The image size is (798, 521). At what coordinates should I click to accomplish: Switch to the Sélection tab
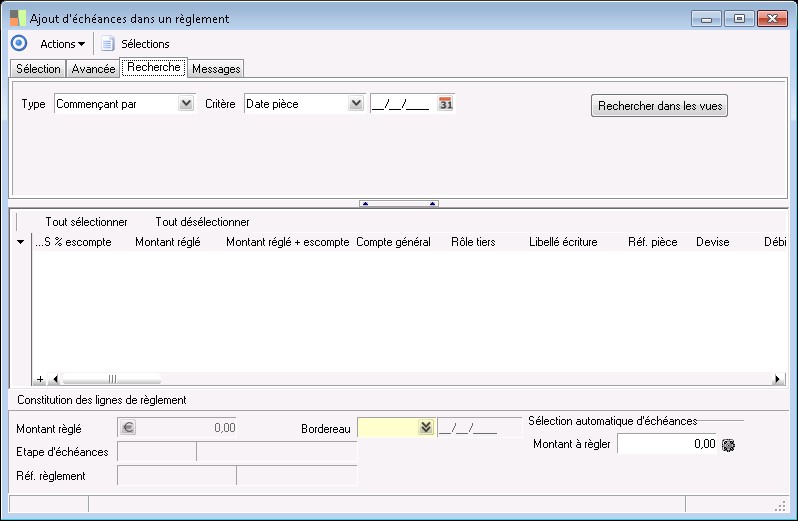click(38, 69)
